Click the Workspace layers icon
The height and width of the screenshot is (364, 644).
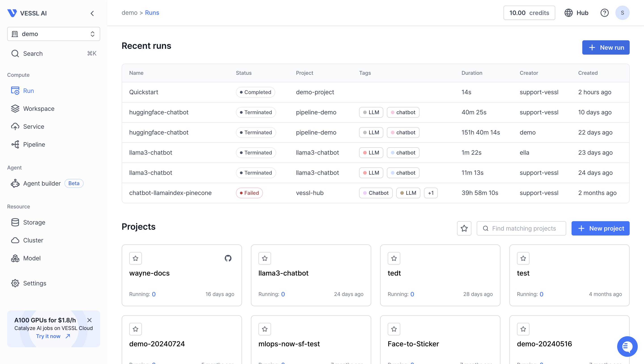coord(15,108)
